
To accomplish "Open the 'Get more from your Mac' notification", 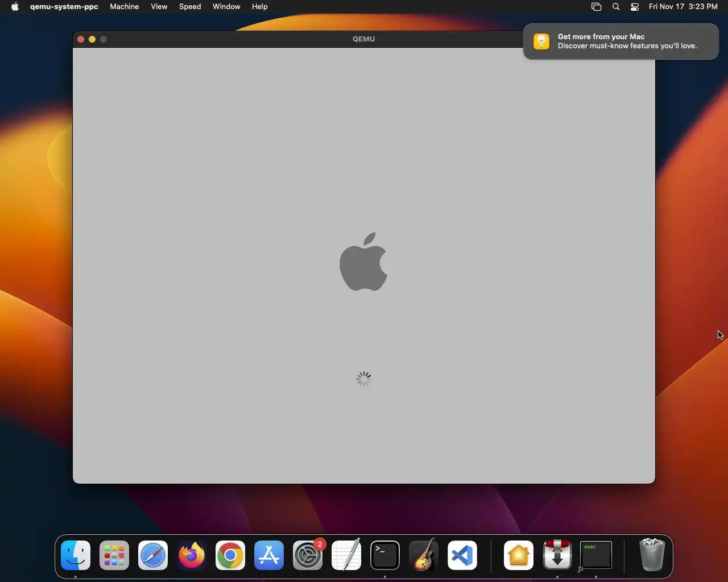I will (x=621, y=41).
